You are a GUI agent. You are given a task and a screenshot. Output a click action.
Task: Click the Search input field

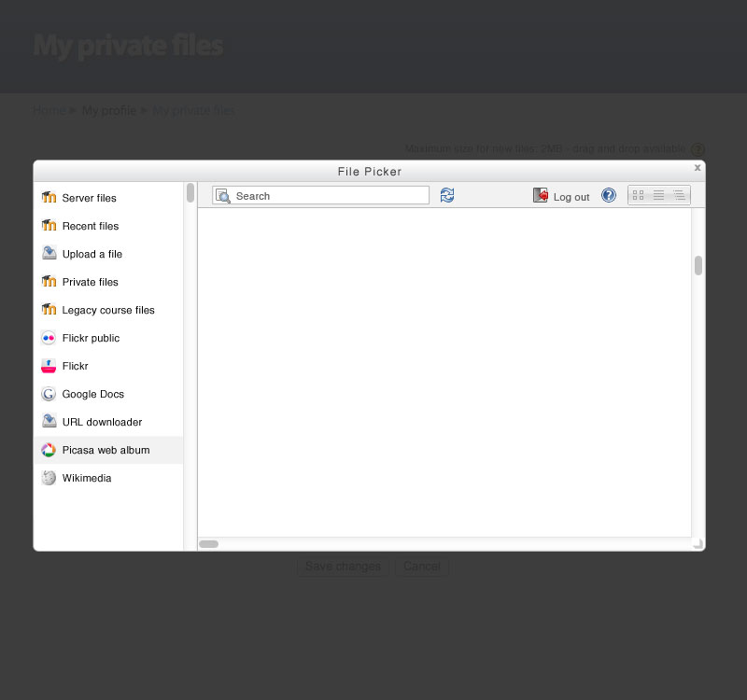pyautogui.click(x=320, y=196)
